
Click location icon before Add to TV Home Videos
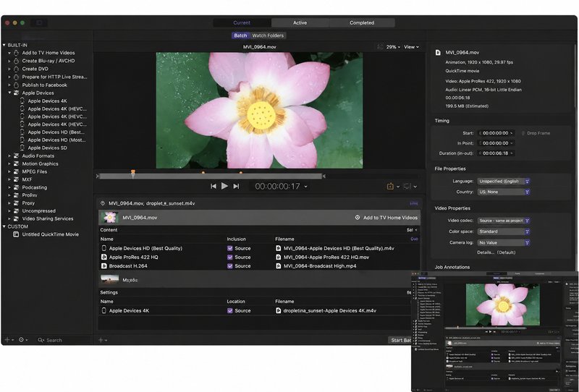[x=358, y=218]
